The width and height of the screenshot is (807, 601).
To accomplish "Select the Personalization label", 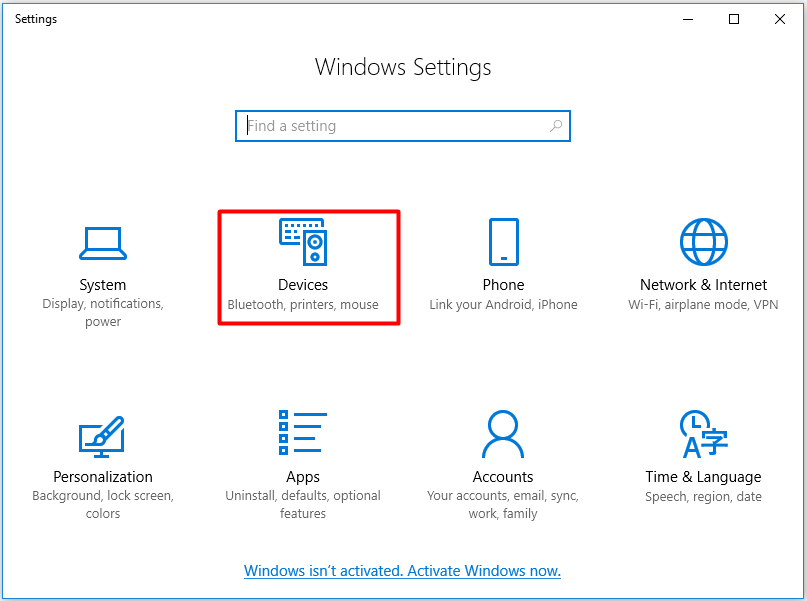I will click(x=103, y=476).
